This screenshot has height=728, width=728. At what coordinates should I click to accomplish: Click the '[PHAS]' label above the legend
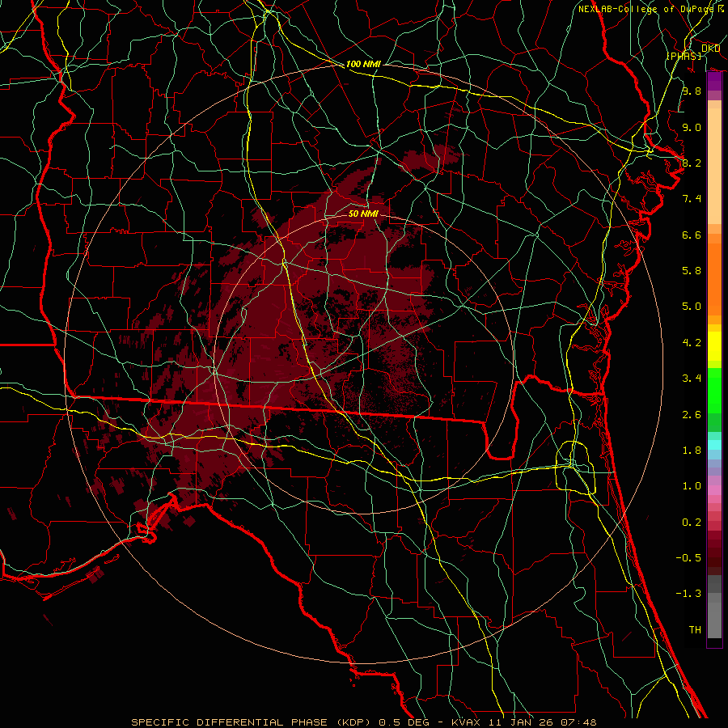tap(684, 56)
